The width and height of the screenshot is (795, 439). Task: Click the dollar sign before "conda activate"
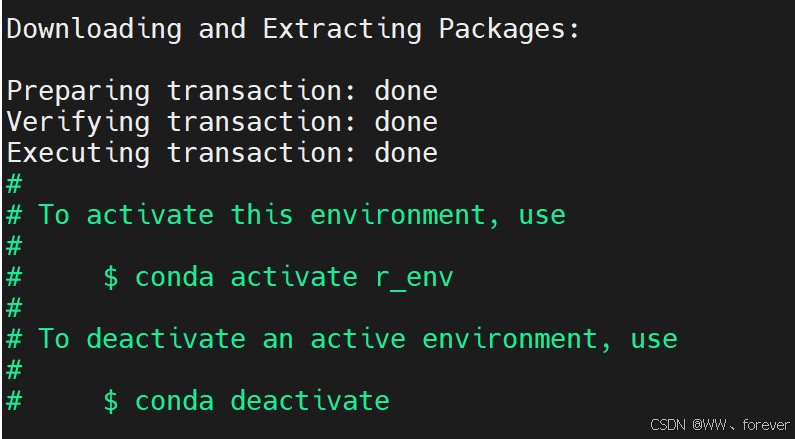[x=111, y=277]
